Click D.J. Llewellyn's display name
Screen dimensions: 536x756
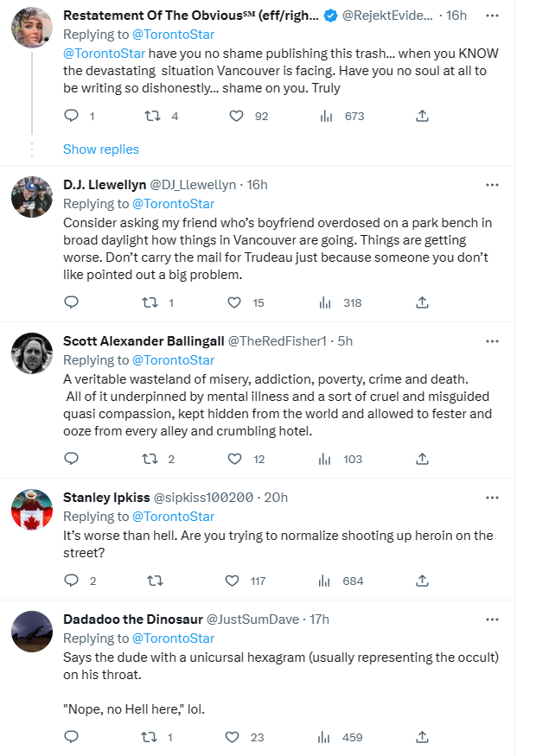[105, 185]
